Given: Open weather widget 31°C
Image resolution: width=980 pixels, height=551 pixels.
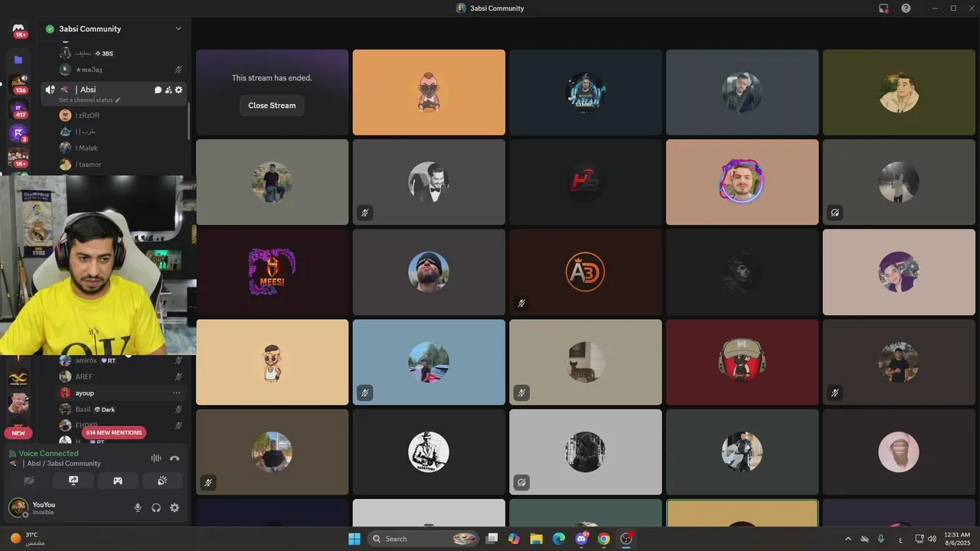Looking at the screenshot, I should pyautogui.click(x=28, y=539).
